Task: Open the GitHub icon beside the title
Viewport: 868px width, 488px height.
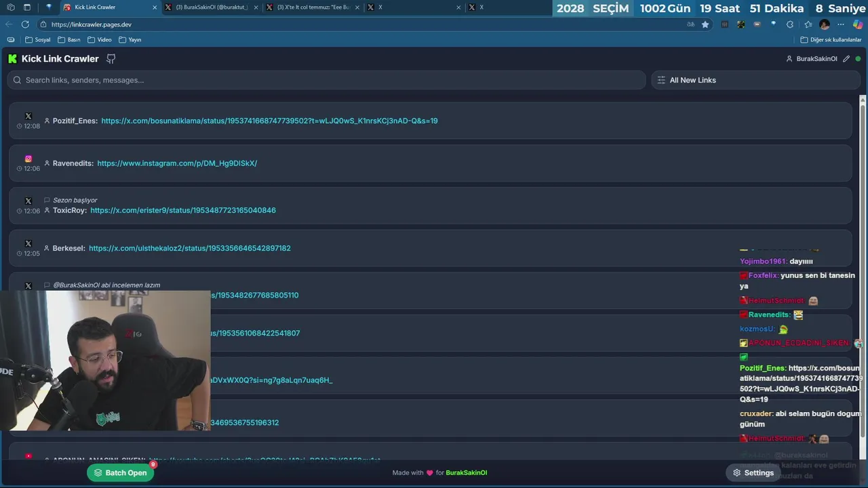Action: coord(111,59)
